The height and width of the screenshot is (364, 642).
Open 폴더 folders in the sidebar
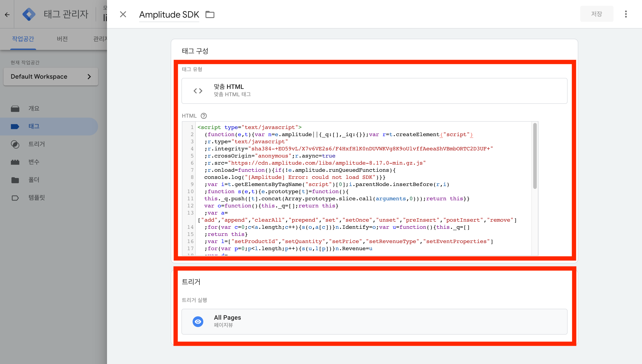(34, 180)
